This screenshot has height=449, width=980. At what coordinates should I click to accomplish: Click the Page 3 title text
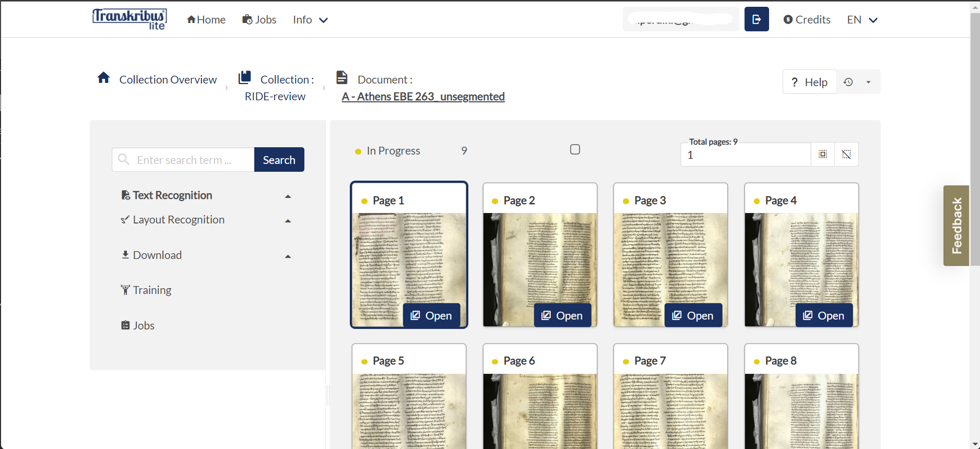click(650, 200)
